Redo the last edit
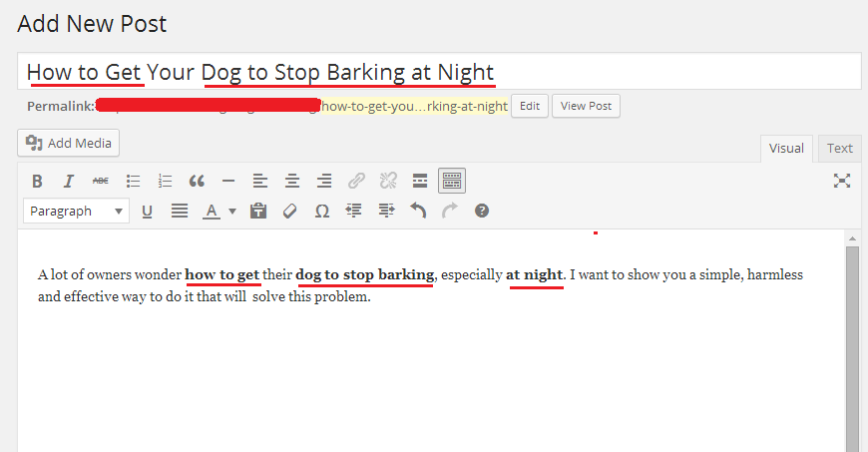 coord(450,212)
